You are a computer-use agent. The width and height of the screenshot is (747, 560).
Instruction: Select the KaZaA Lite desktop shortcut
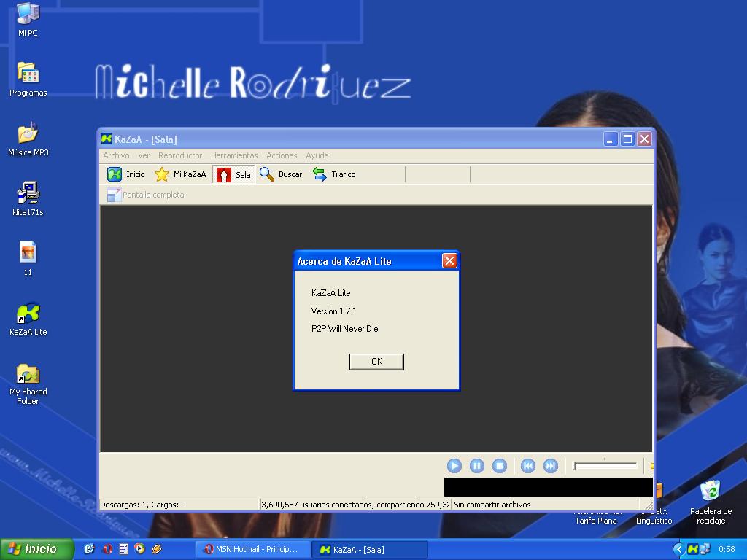tap(28, 319)
